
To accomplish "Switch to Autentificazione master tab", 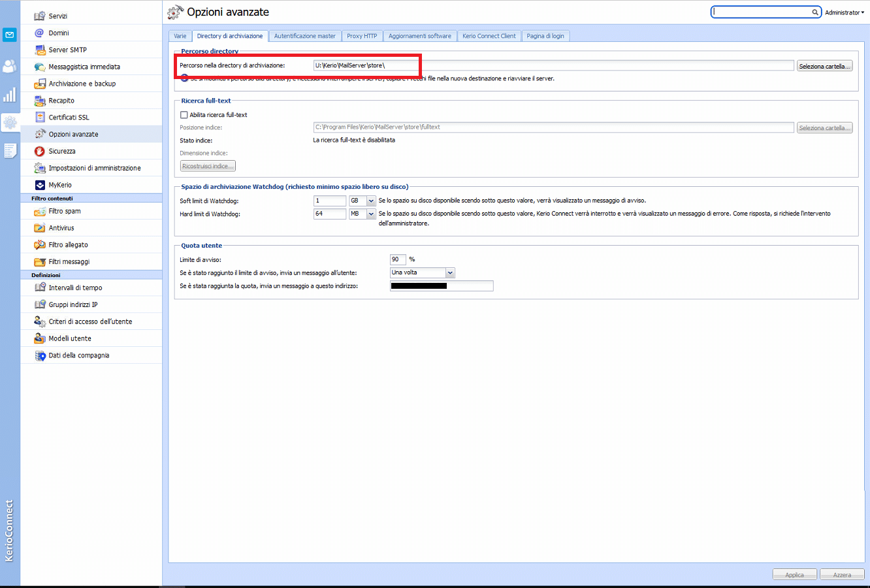I will click(305, 36).
